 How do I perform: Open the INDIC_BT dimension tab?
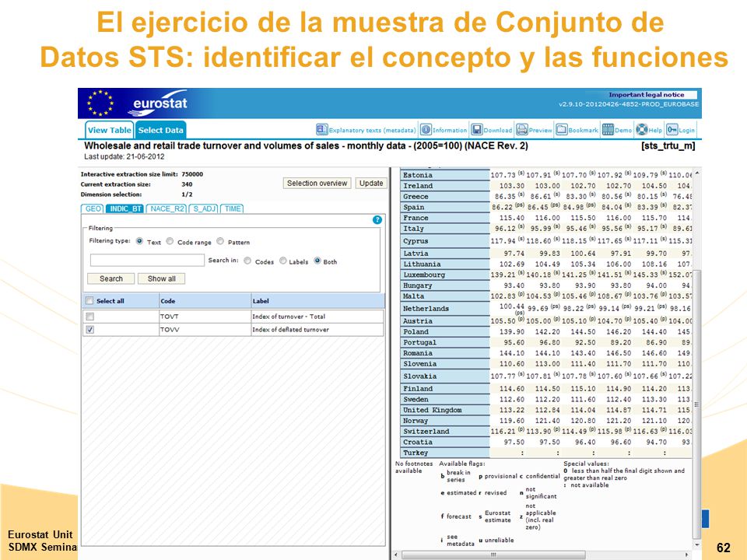click(x=125, y=208)
